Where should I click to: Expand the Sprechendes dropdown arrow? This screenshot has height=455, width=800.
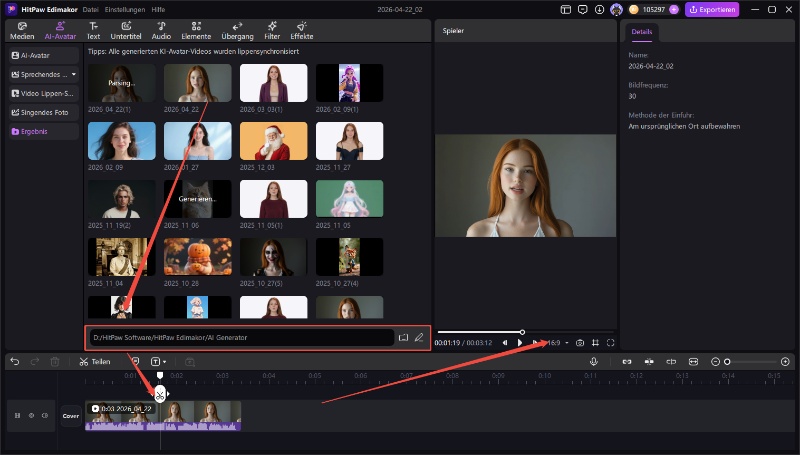74,74
